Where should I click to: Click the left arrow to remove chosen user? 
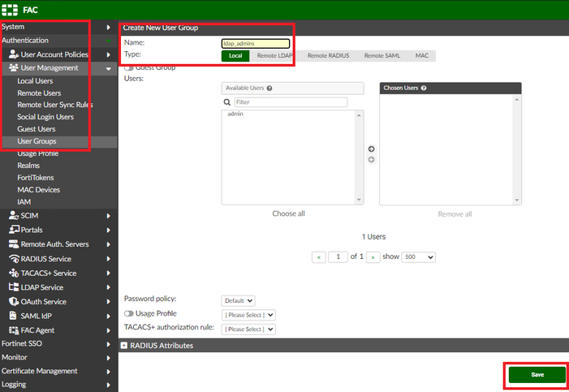(x=371, y=160)
